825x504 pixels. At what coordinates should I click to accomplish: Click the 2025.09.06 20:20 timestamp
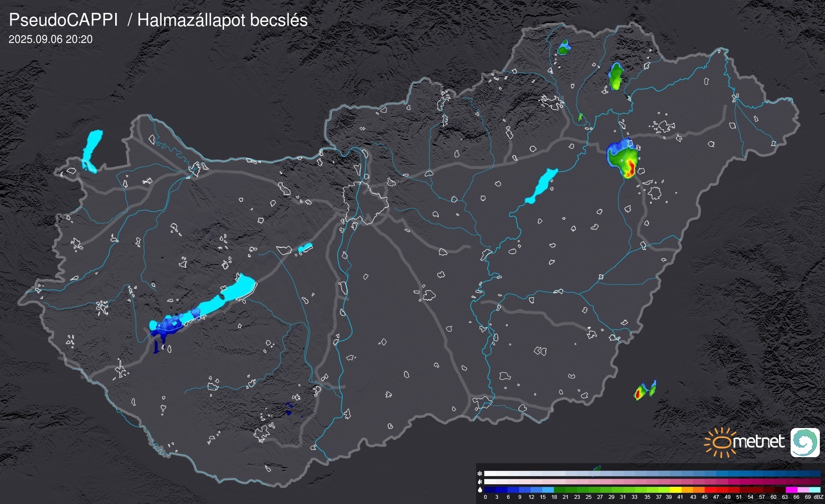(50, 39)
